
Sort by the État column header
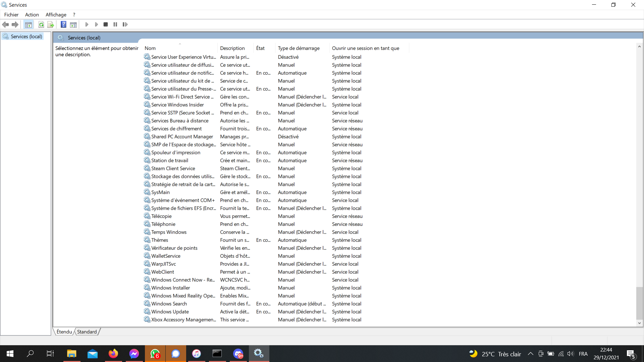tap(260, 48)
